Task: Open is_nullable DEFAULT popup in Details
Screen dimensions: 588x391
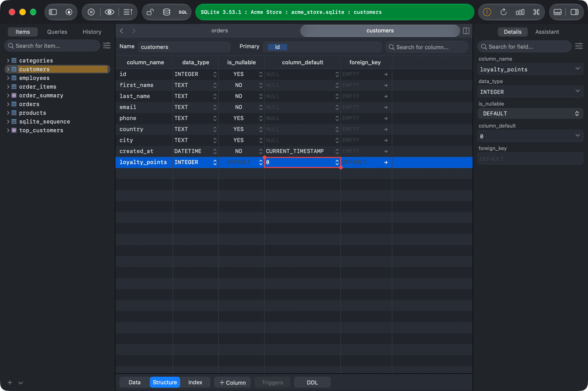Action: (530, 113)
